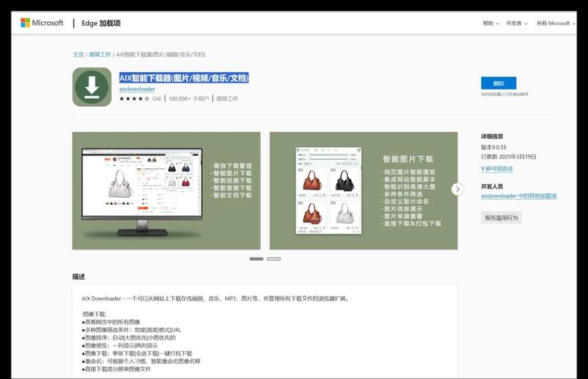Image resolution: width=588 pixels, height=379 pixels.
Task: Click the 已更新 2025年3月19日 text
Action: 508,156
